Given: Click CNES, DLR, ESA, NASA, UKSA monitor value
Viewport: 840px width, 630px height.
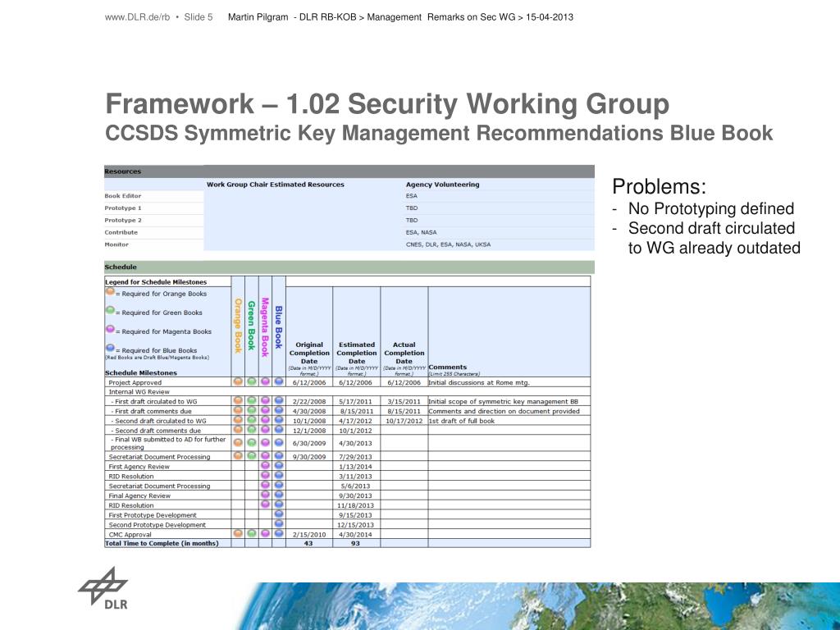Looking at the screenshot, I should [x=448, y=244].
